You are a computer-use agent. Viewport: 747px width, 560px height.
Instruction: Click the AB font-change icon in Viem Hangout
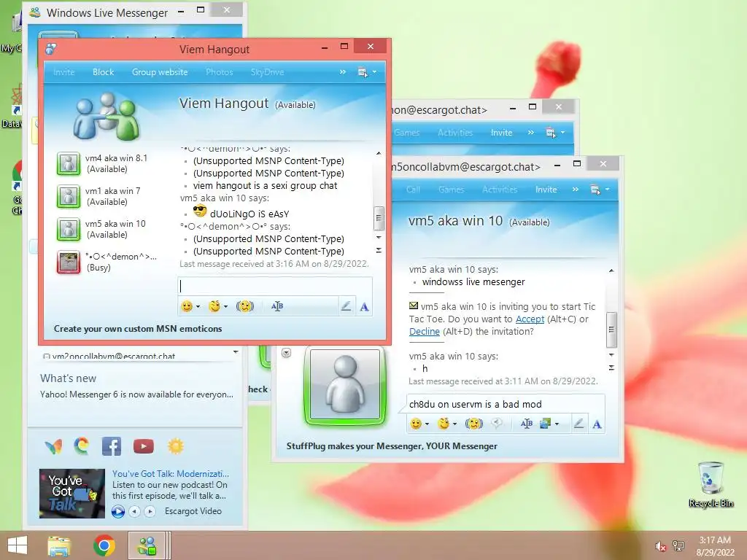pyautogui.click(x=277, y=306)
